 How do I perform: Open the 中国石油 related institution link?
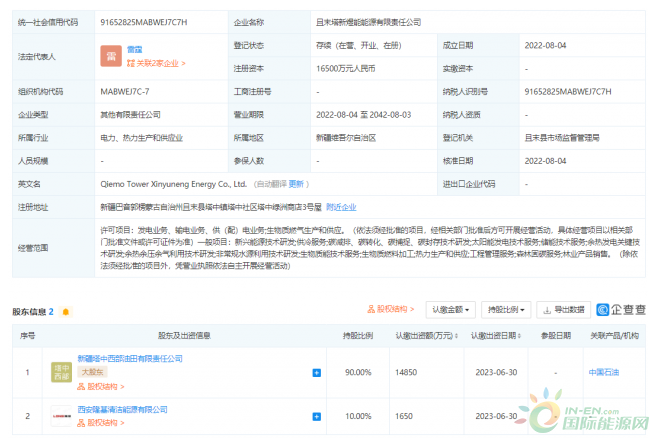[x=604, y=373]
